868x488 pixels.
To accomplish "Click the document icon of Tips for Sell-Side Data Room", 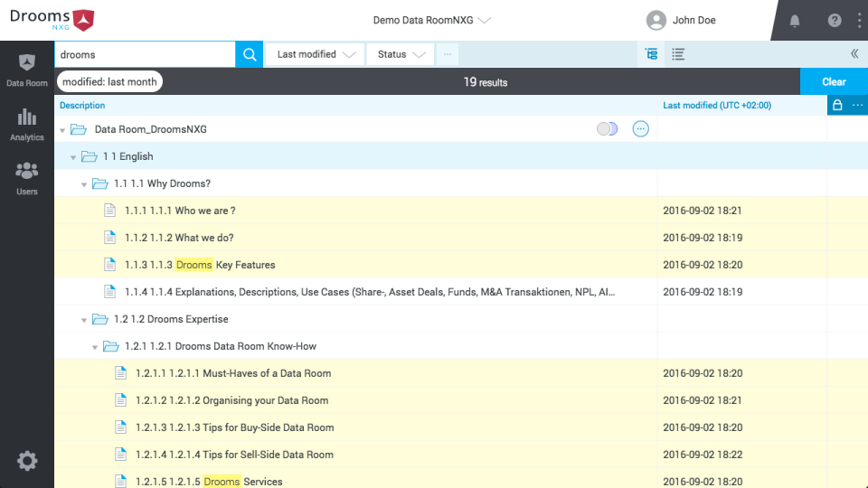I will pos(120,455).
